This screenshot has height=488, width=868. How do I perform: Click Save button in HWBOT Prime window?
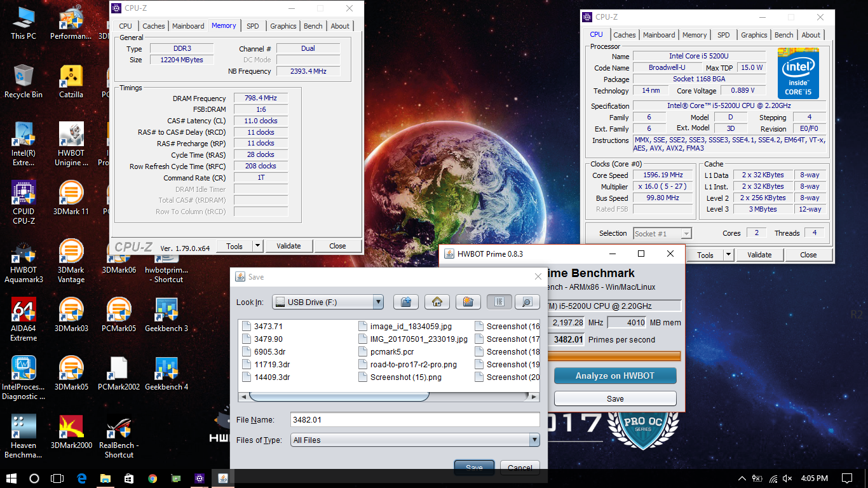(x=615, y=398)
